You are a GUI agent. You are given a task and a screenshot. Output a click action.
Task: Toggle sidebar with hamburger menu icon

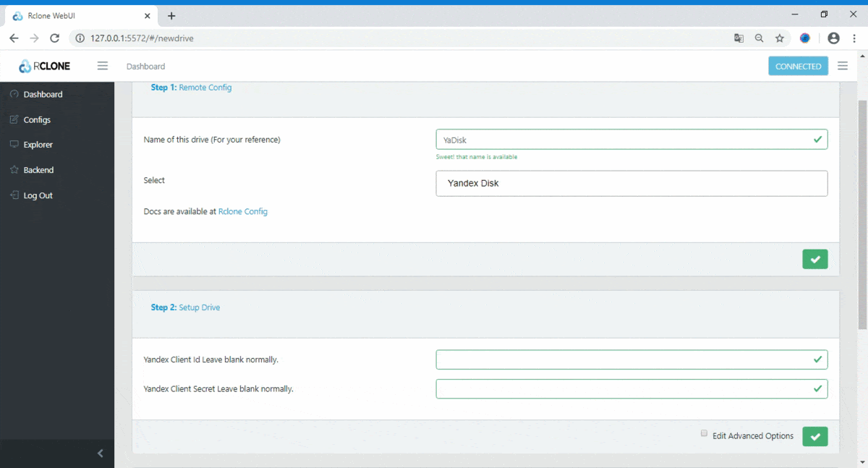(103, 66)
